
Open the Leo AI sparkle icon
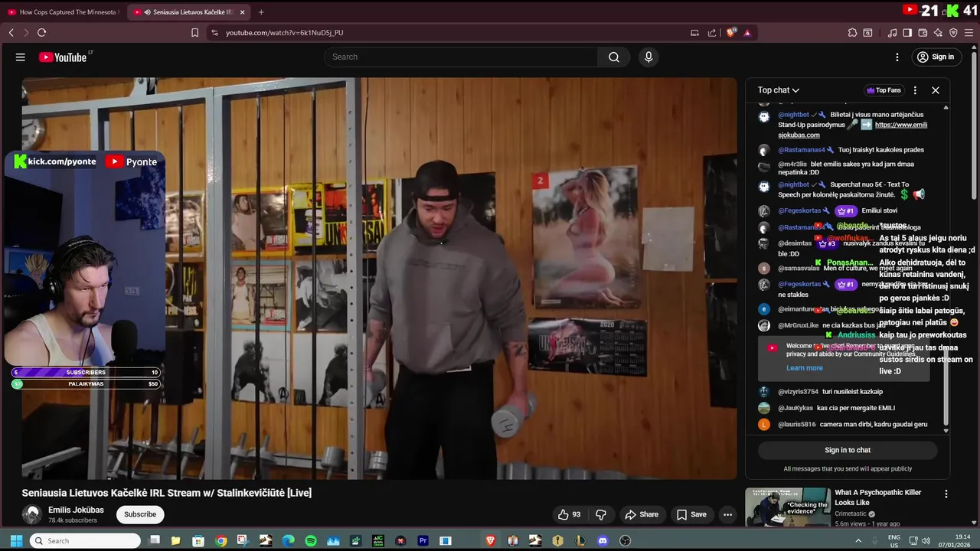tap(938, 33)
